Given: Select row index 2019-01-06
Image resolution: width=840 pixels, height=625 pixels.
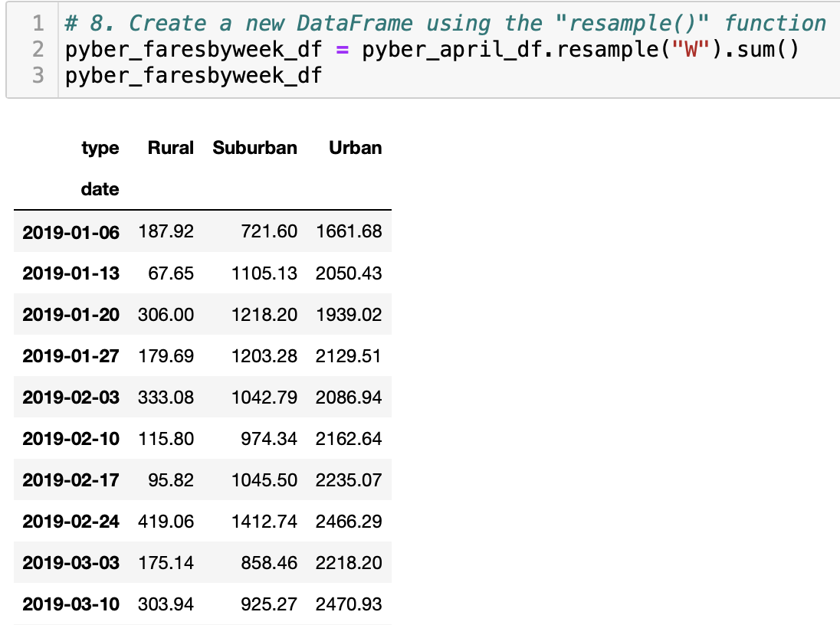Looking at the screenshot, I should (x=71, y=232).
